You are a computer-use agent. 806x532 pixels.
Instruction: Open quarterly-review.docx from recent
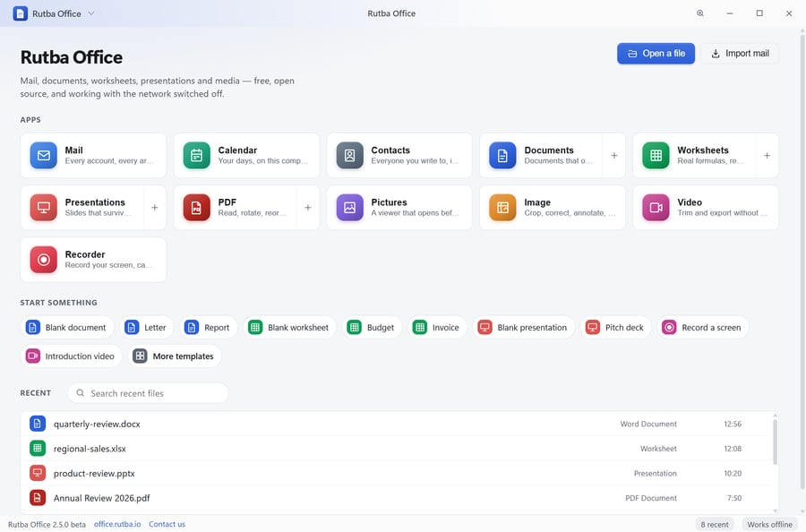(x=396, y=424)
